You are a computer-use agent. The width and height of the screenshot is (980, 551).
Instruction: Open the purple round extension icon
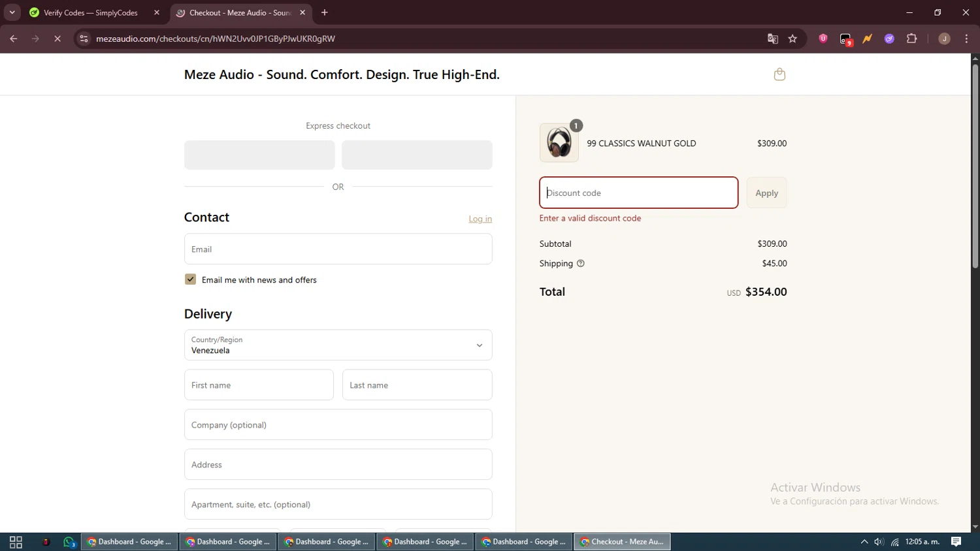click(889, 39)
